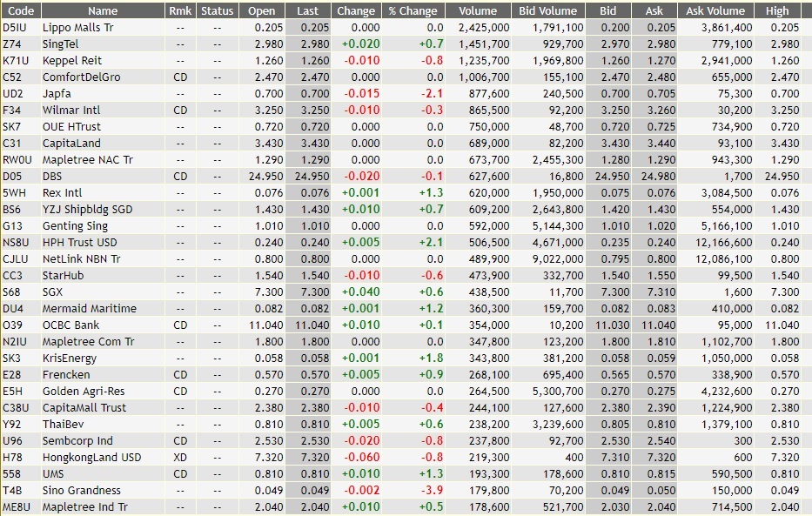812x516 pixels.
Task: Sort by the Change column header
Action: coord(356,10)
